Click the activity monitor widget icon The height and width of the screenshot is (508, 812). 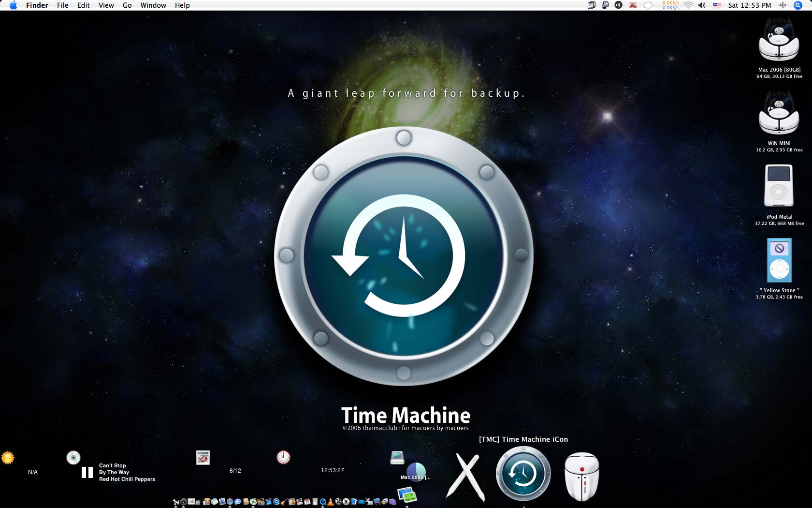(407, 495)
